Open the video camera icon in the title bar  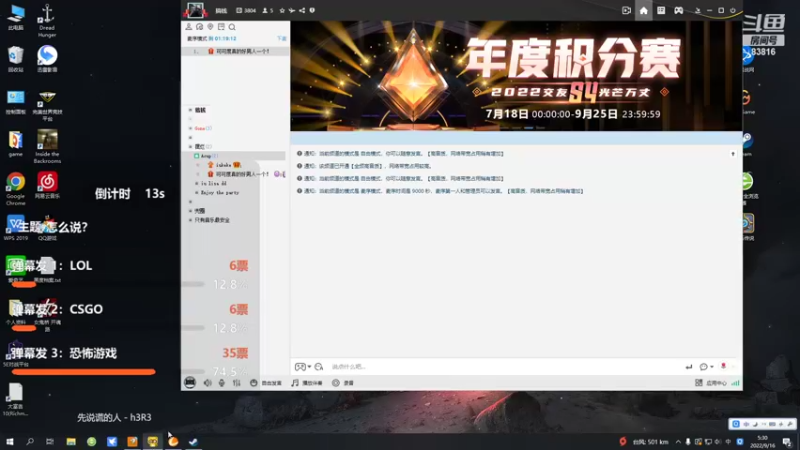click(x=627, y=10)
